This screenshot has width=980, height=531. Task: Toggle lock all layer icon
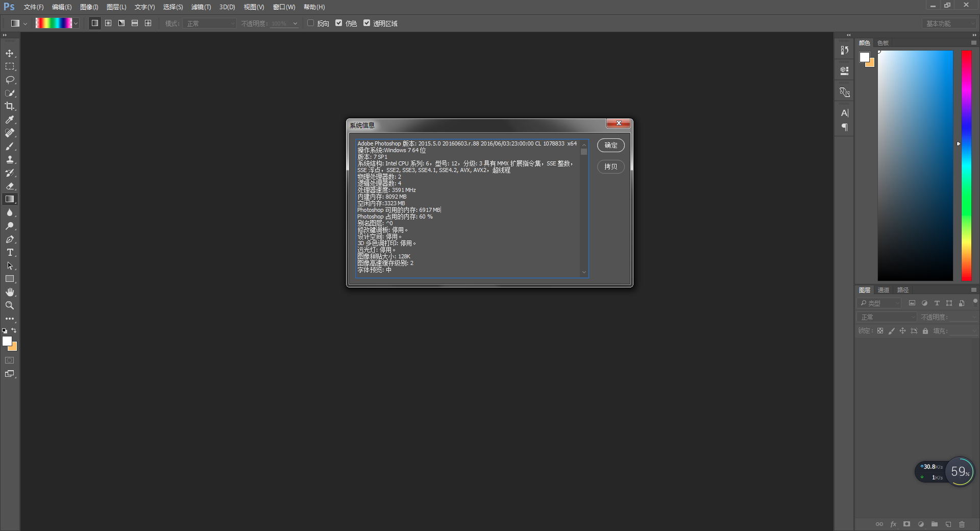(x=925, y=331)
